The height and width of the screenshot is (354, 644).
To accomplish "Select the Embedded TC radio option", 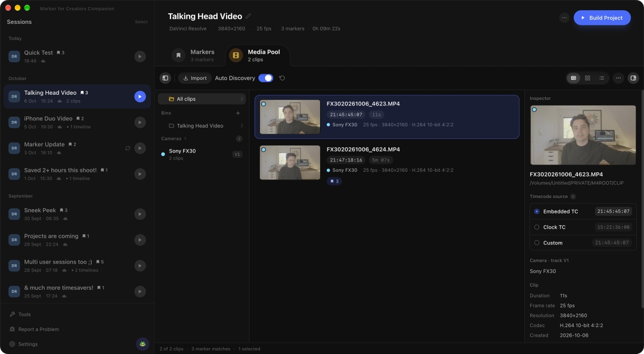I will pyautogui.click(x=537, y=212).
